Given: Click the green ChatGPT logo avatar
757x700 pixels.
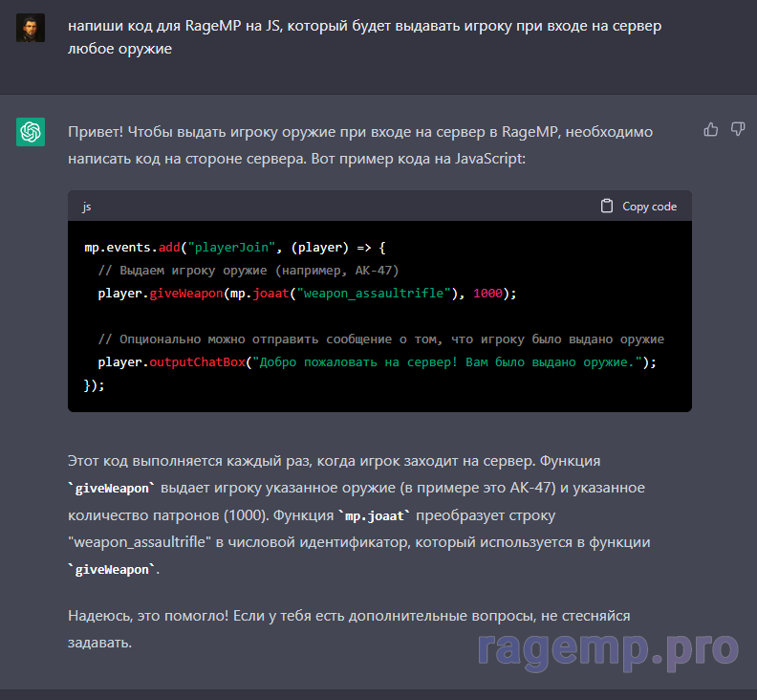Looking at the screenshot, I should (x=31, y=132).
